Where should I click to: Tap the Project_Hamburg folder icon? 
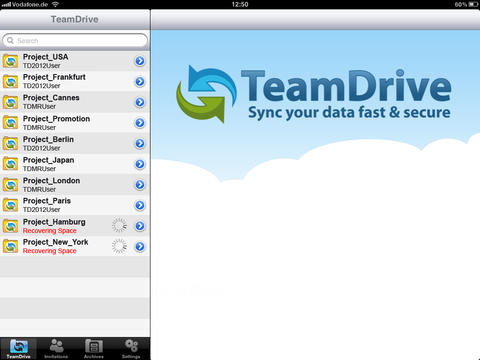[10, 226]
